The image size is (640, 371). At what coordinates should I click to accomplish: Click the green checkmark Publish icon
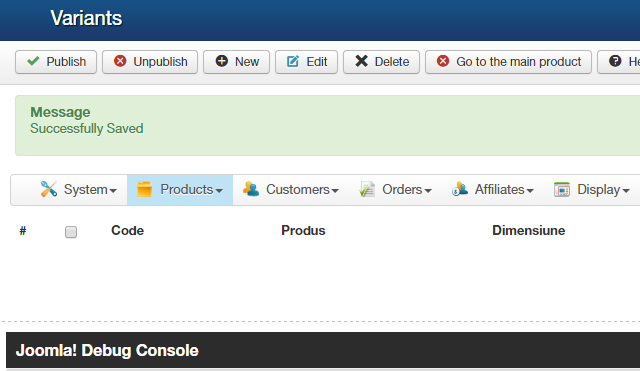[x=33, y=61]
